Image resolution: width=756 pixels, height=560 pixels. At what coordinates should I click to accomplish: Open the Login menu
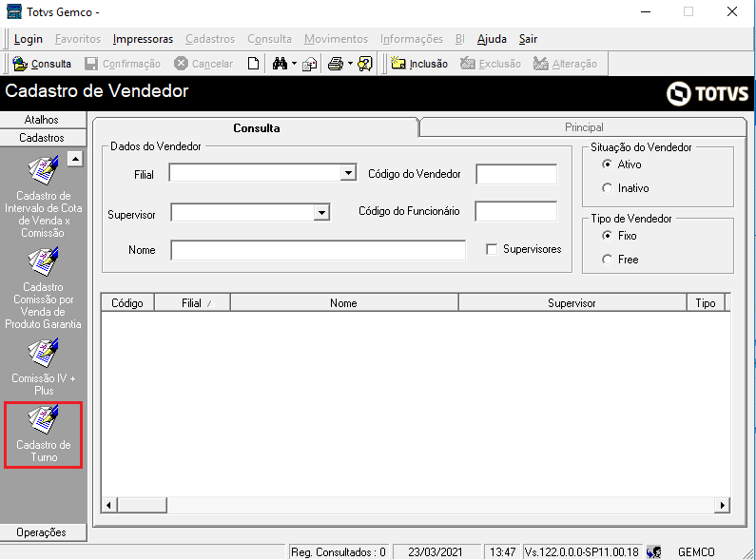pos(28,39)
